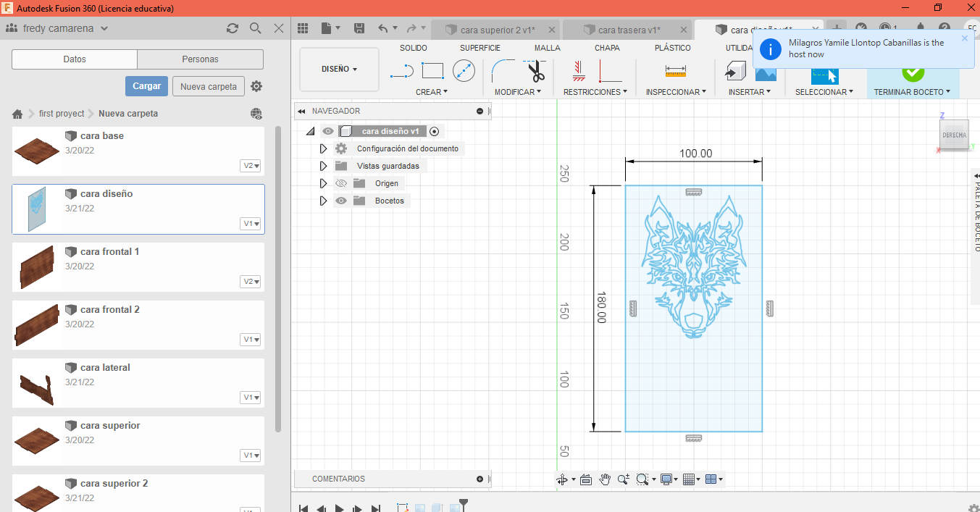
Task: Collapse the cara diseño v1 root node
Action: [310, 131]
